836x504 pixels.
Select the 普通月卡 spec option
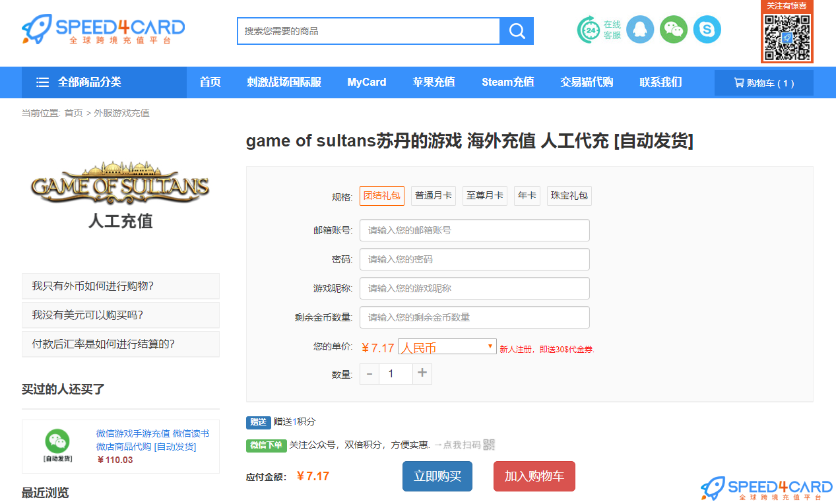coord(434,196)
